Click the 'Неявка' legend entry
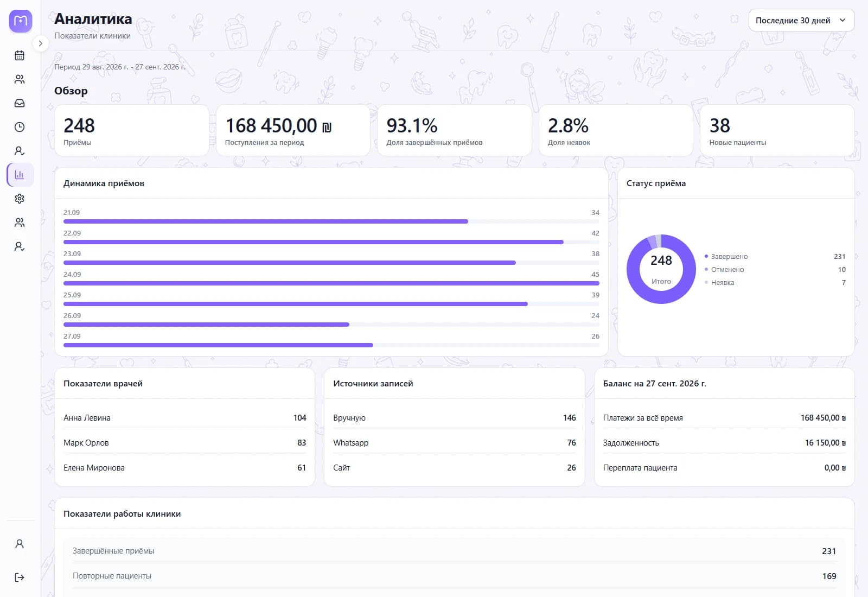 click(775, 282)
